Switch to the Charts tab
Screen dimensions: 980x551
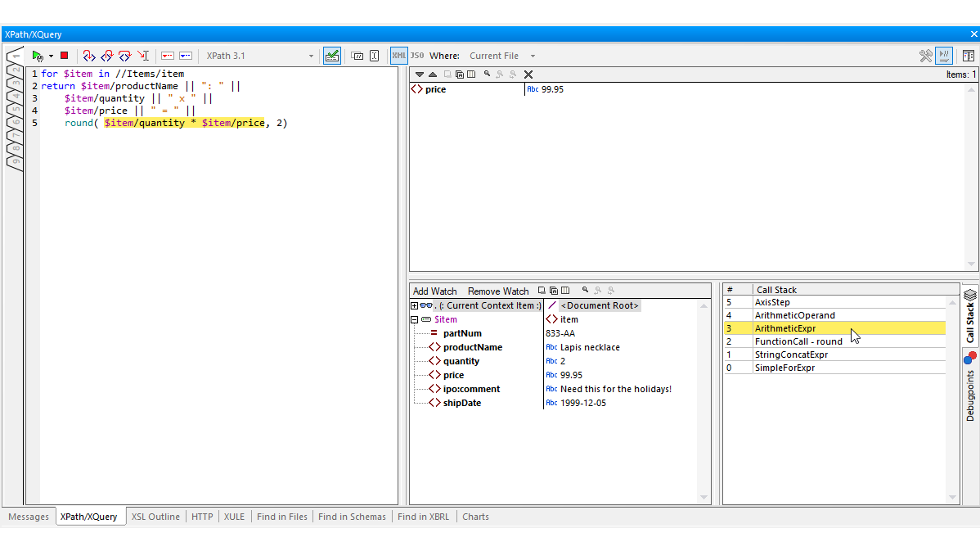475,517
